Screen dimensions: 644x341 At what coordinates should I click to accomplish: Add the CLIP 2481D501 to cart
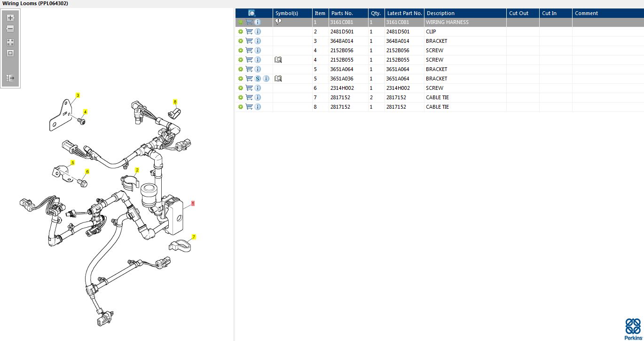pos(249,32)
